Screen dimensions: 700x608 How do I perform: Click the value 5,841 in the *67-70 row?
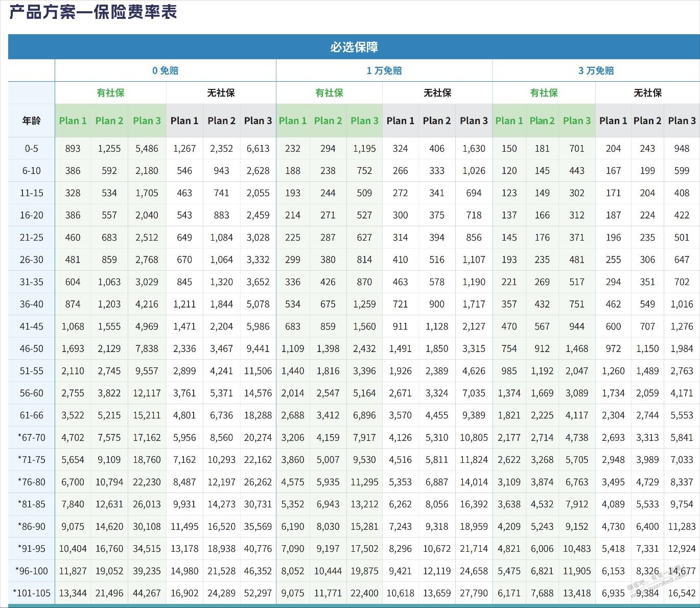point(682,437)
